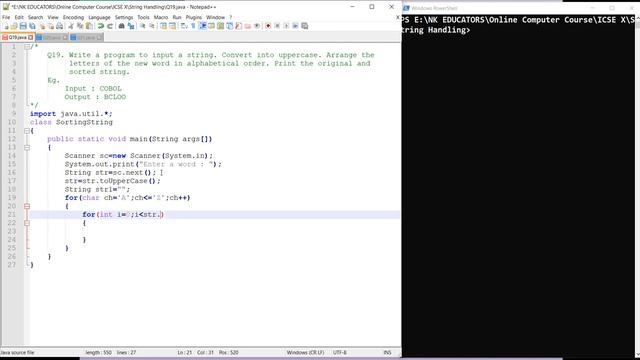Open Replace dialog from the toolbar
Screen dimensions: 640x360
coord(131,26)
